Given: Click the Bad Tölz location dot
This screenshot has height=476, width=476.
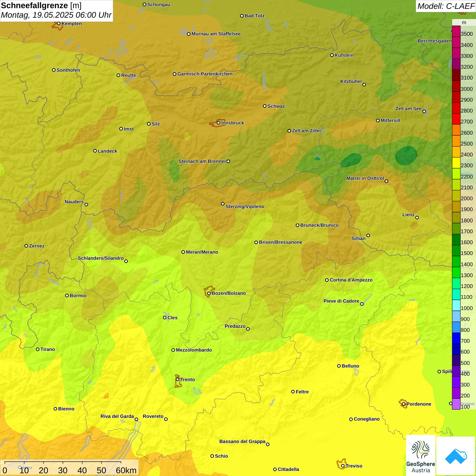Looking at the screenshot, I should pos(242,16).
